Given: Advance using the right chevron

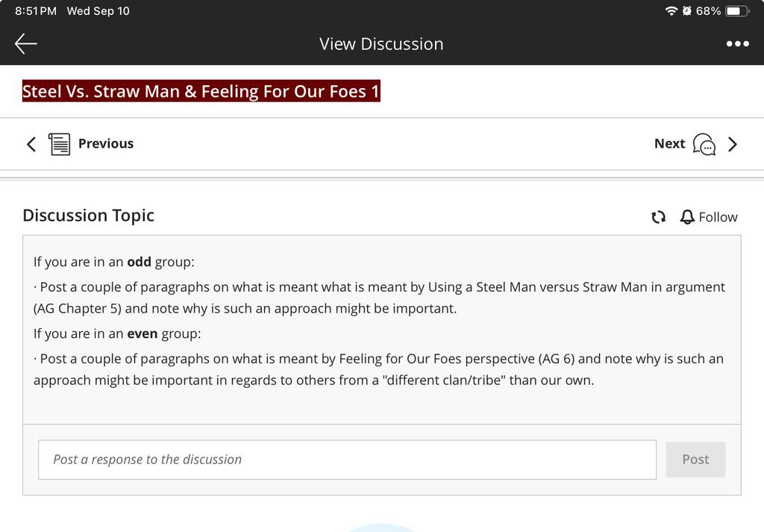Looking at the screenshot, I should tap(732, 144).
